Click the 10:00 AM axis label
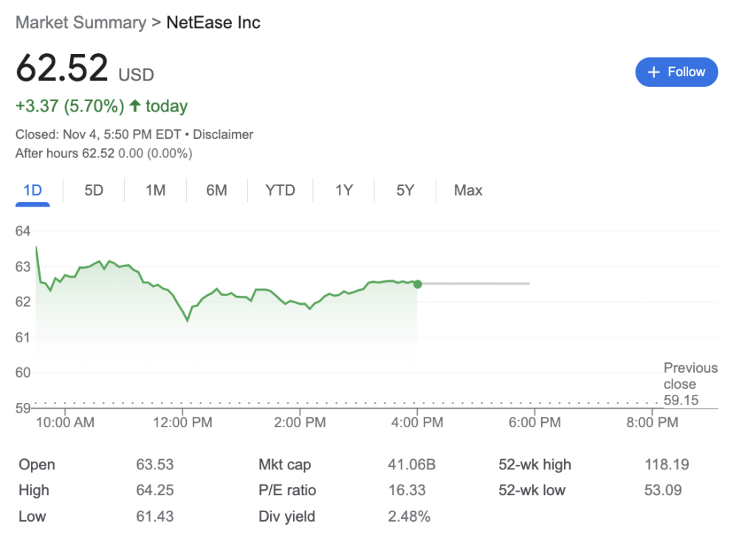756x535 pixels. (x=65, y=423)
